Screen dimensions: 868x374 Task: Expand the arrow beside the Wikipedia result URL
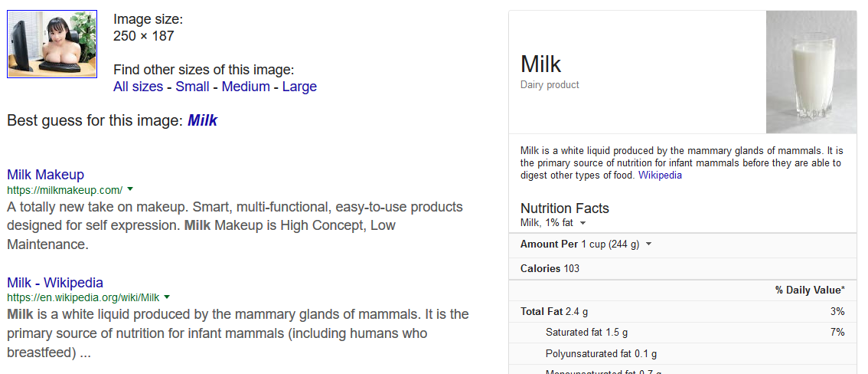click(x=167, y=297)
